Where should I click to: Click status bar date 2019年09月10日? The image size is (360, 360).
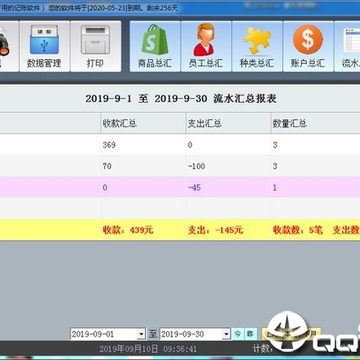[129, 349]
